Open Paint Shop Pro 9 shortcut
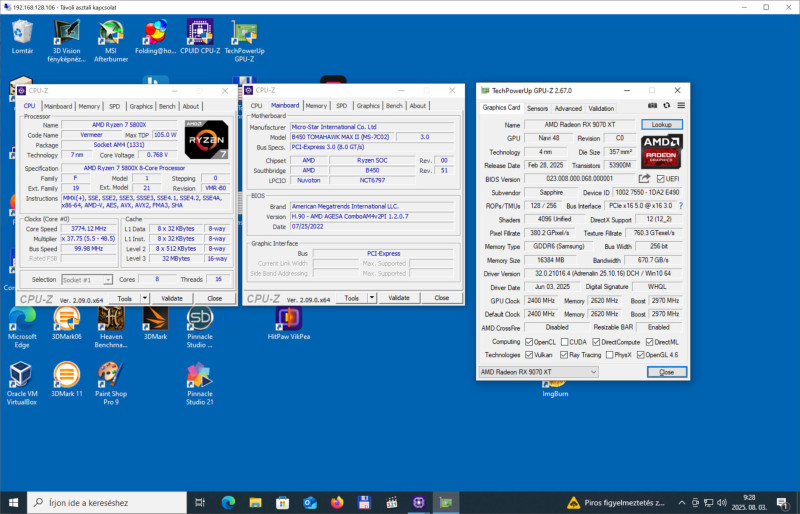The image size is (800, 514). pyautogui.click(x=111, y=383)
